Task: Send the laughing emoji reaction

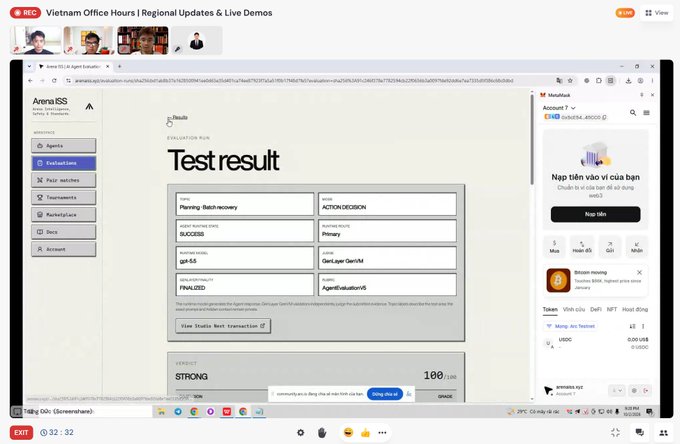Action: tap(348, 432)
